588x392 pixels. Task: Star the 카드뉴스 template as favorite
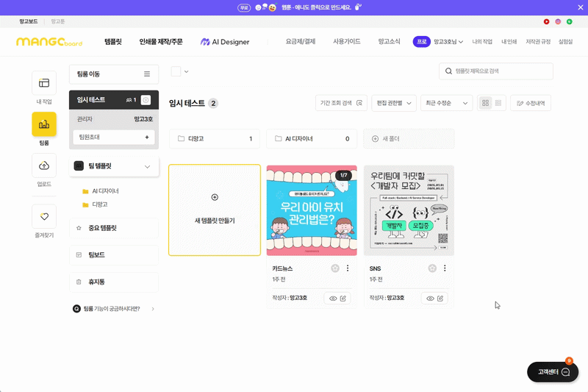[335, 268]
